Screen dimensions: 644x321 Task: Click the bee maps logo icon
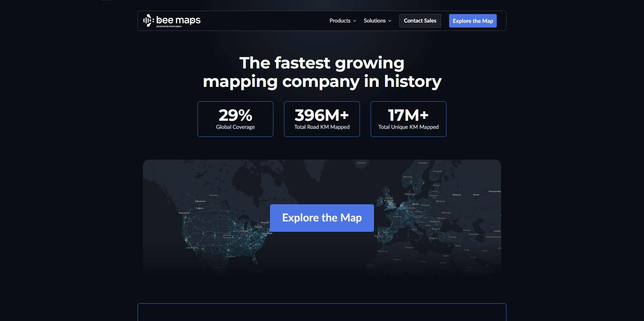pyautogui.click(x=149, y=20)
